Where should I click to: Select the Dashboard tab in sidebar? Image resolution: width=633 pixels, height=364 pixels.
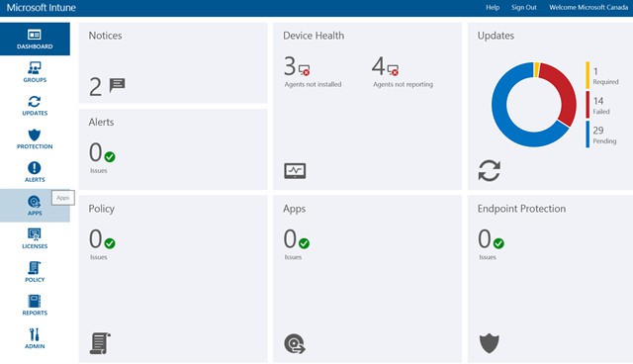(x=35, y=39)
